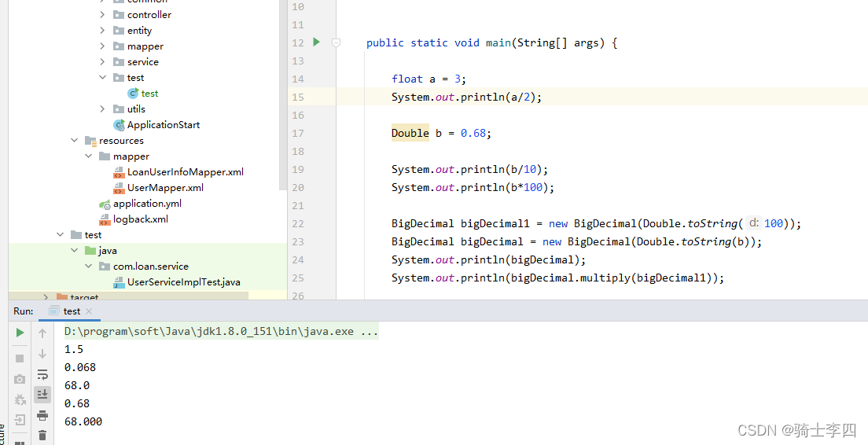Rerun the test configuration

[20, 333]
